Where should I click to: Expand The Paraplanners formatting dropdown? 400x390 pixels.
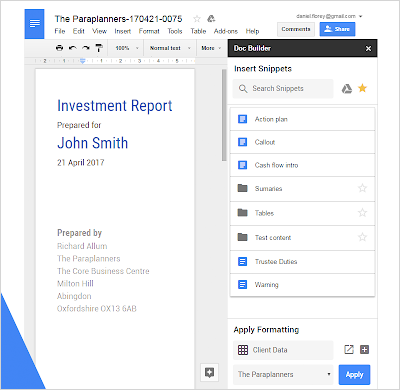point(283,375)
